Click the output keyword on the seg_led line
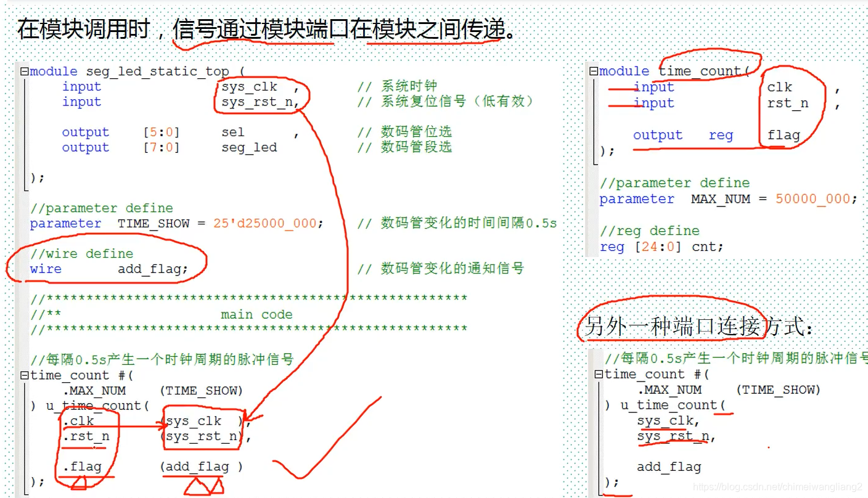Image resolution: width=868 pixels, height=498 pixels. pos(86,148)
